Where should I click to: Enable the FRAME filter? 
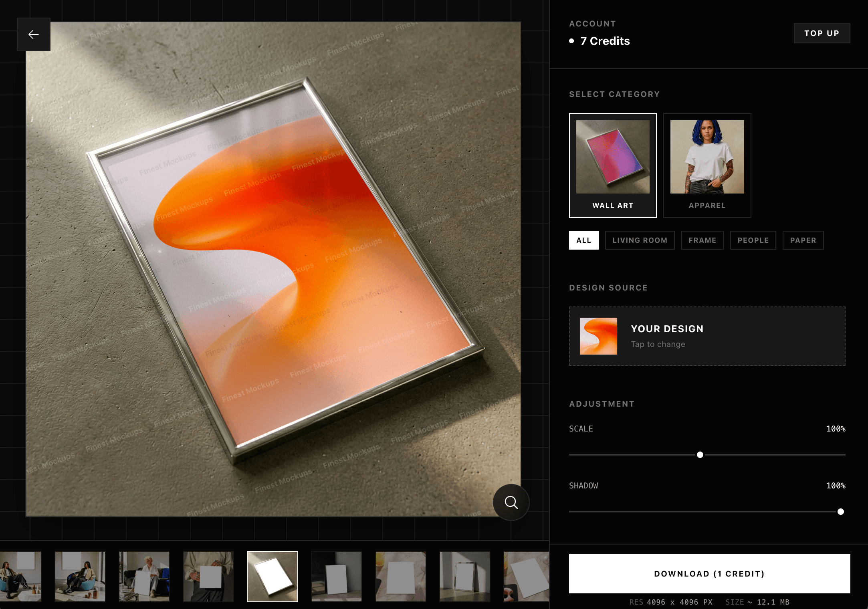[702, 240]
